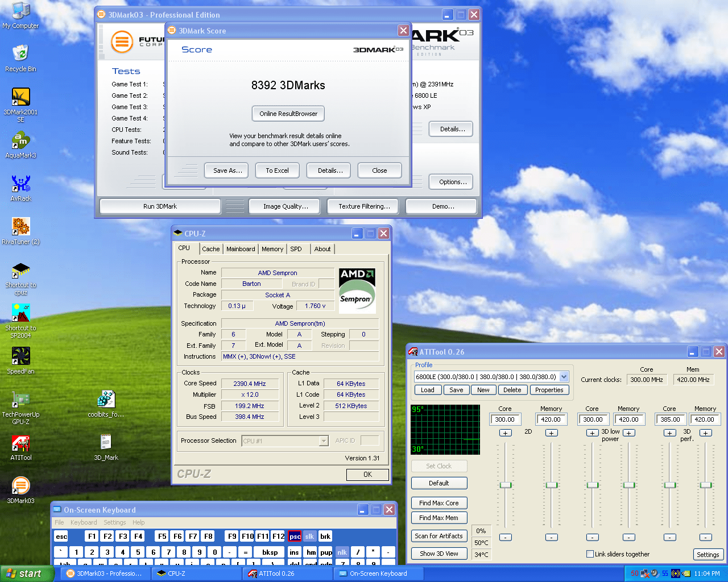Image resolution: width=728 pixels, height=582 pixels.
Task: Select the SpeedFan desktop icon
Action: (x=20, y=361)
